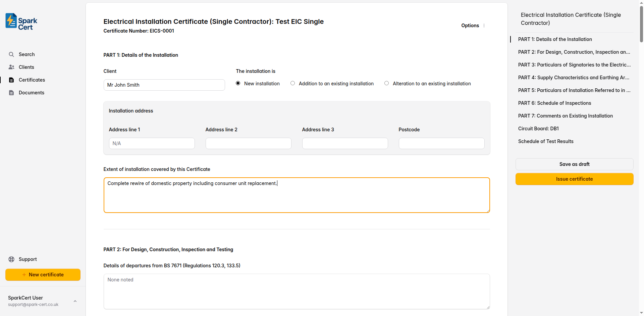
Task: Open the Support icon
Action: point(12,259)
